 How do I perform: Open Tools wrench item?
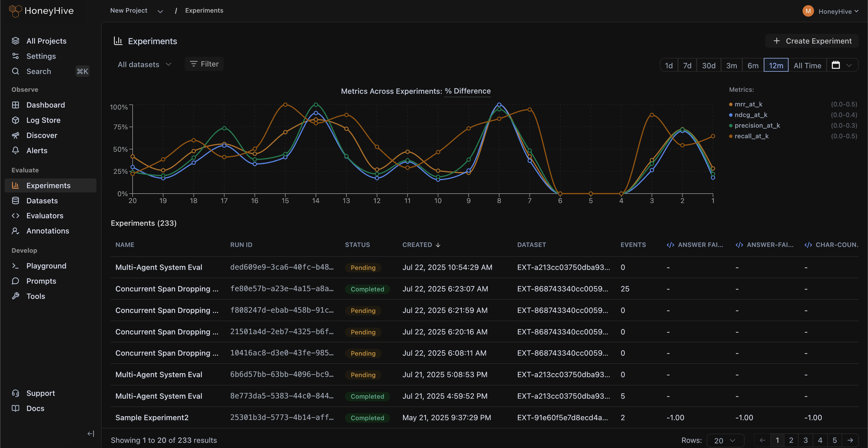(35, 296)
